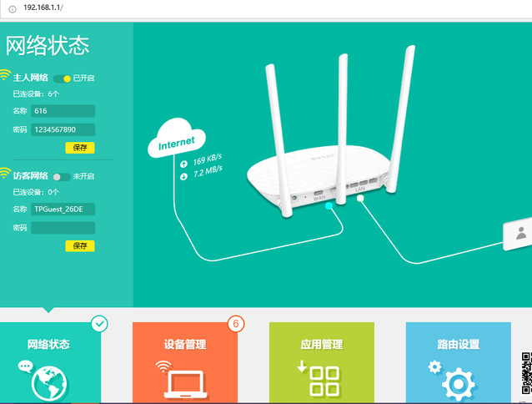
Task: Open the 应用管理 tile
Action: coord(322,362)
